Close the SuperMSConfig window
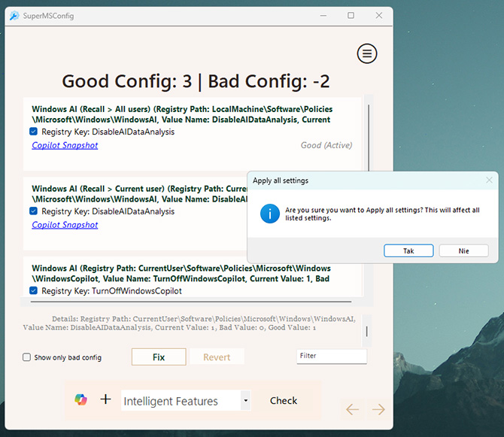Screen dimensions: 504x437 pos(379,16)
